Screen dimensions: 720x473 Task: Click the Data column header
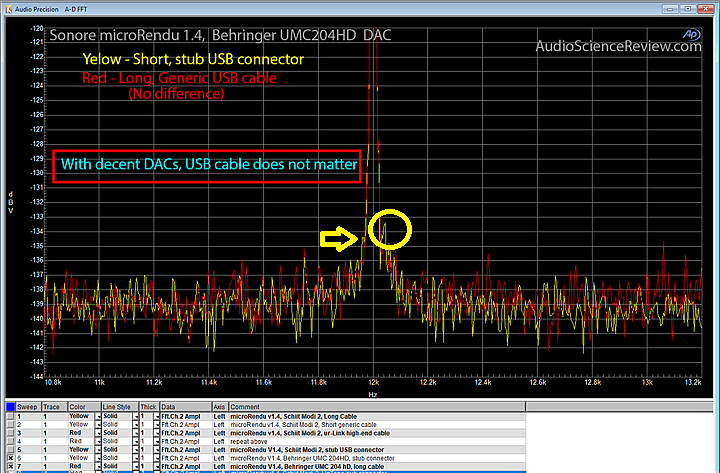point(186,407)
